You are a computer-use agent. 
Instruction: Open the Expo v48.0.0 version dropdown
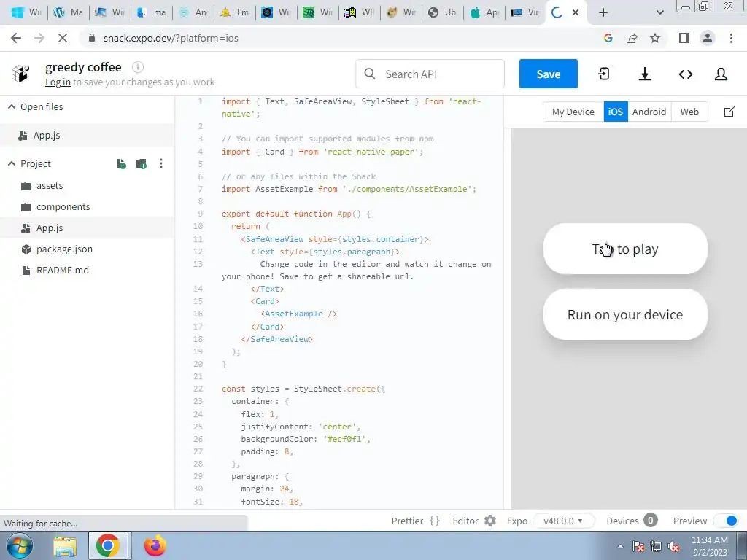[x=564, y=521]
